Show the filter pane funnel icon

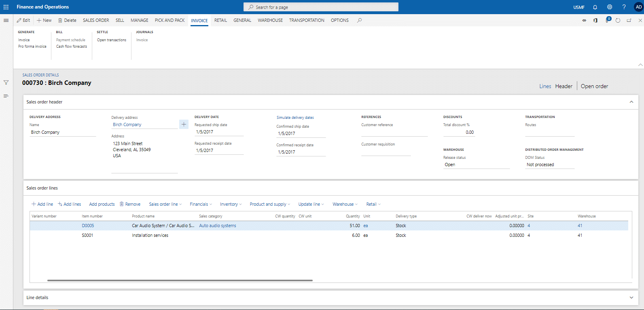[6, 82]
